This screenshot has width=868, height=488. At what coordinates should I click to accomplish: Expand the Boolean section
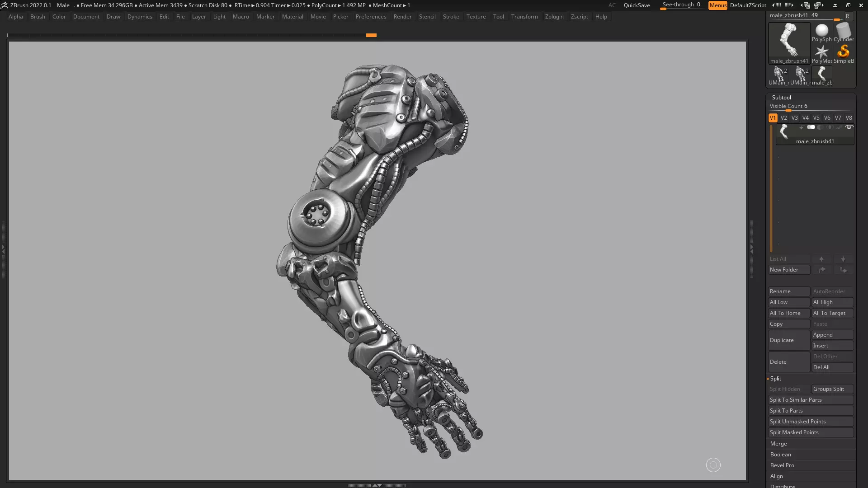[780, 455]
